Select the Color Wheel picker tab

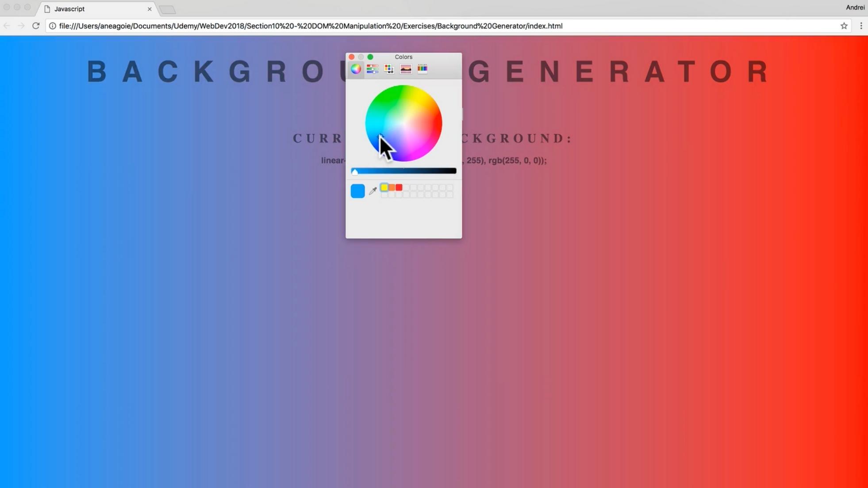click(356, 69)
